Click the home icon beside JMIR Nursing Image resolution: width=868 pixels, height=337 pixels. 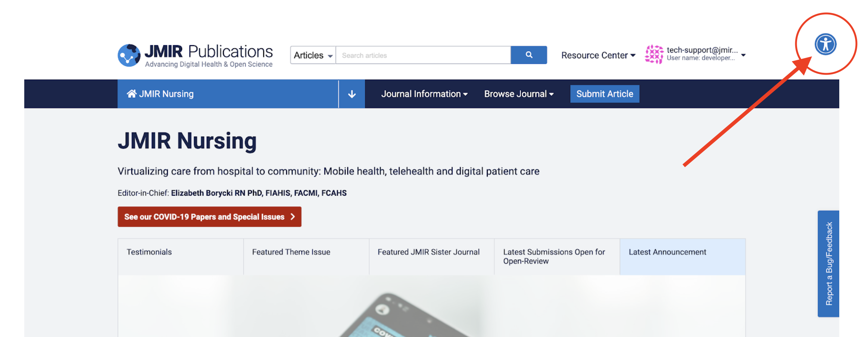pos(131,94)
